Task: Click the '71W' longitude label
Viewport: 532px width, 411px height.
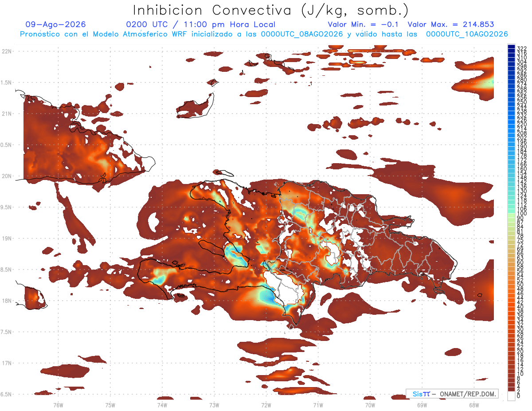Action: (318, 405)
